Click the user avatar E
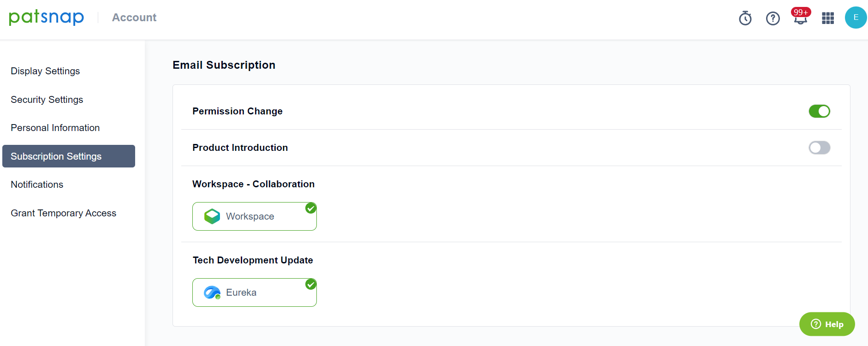The height and width of the screenshot is (346, 868). (x=856, y=18)
